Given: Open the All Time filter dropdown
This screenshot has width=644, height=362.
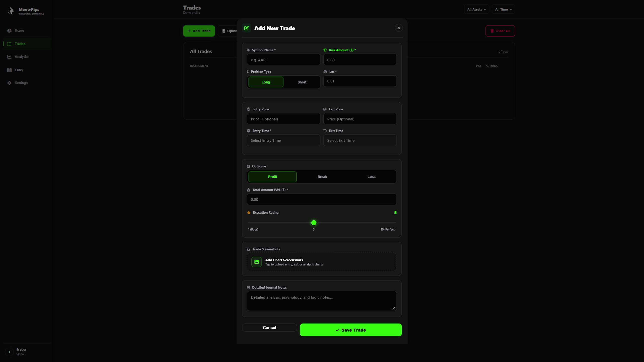Looking at the screenshot, I should click(503, 10).
